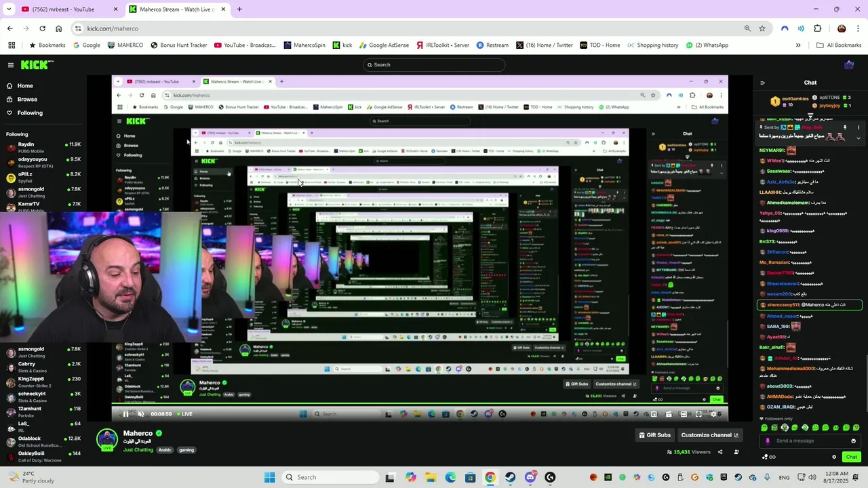This screenshot has height=488, width=868.
Task: Click the Arabic tag under stream title
Action: 165,450
